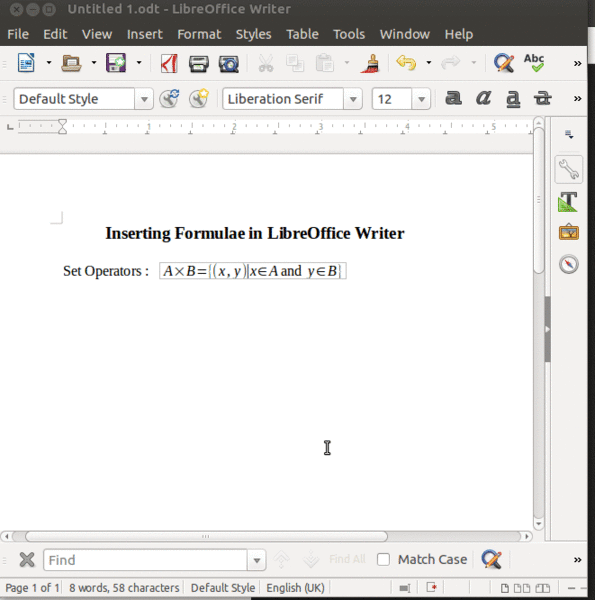The width and height of the screenshot is (595, 600).
Task: Expand New document dropdown arrow
Action: tap(49, 62)
